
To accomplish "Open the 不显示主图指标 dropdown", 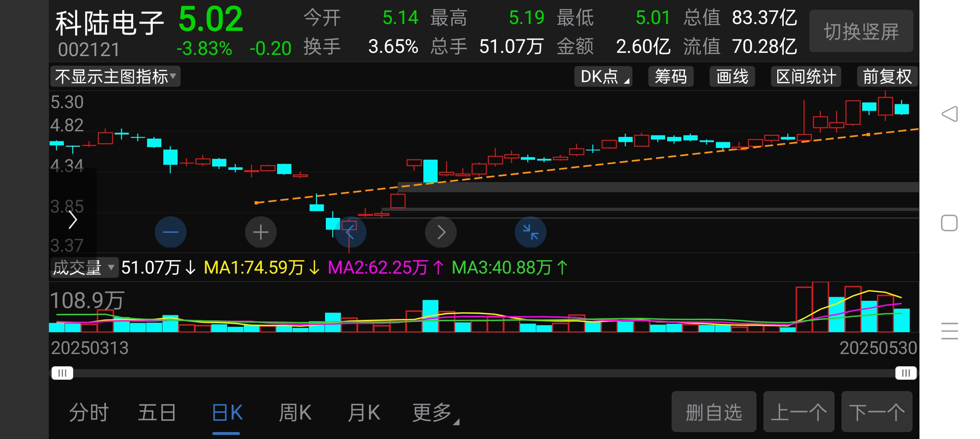I will [x=115, y=76].
